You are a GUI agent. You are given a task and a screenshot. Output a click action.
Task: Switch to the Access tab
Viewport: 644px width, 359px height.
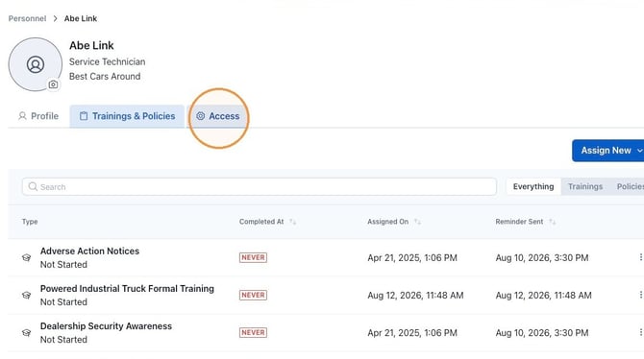tap(217, 116)
